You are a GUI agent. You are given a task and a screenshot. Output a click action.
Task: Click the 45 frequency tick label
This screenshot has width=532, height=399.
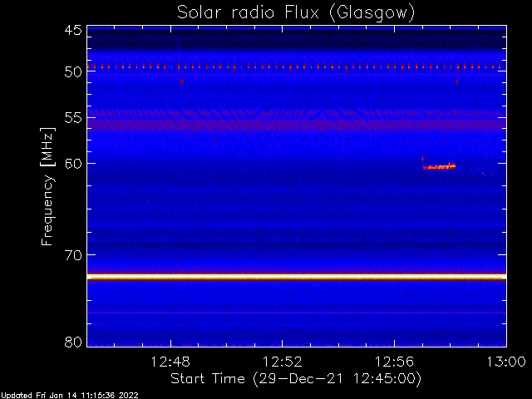click(73, 31)
